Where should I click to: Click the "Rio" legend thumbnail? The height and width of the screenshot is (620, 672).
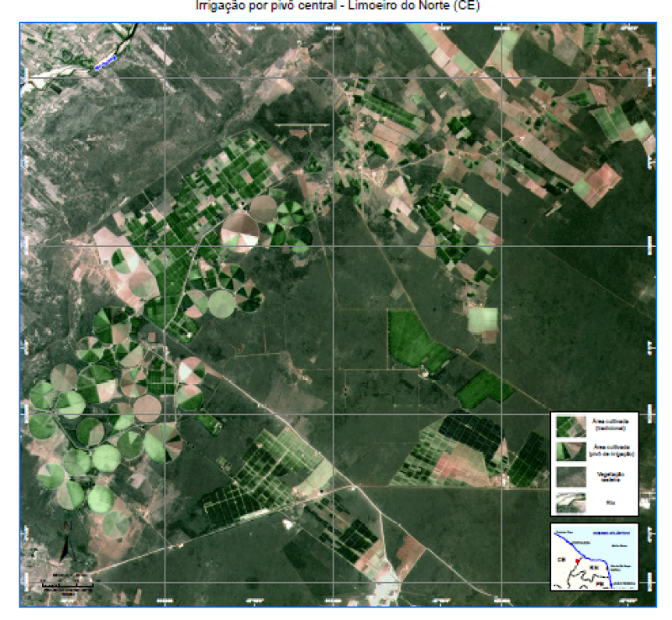coord(571,502)
